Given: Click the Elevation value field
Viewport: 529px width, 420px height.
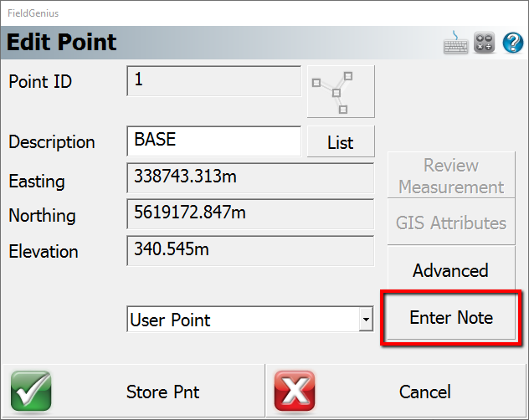Looking at the screenshot, I should [x=249, y=250].
